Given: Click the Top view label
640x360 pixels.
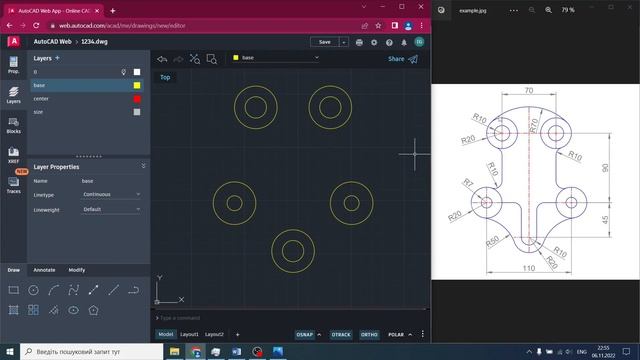Looking at the screenshot, I should 165,77.
